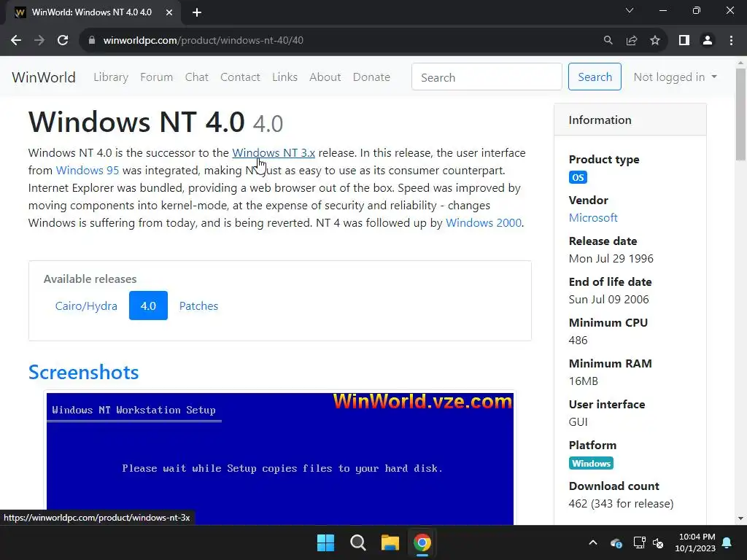
Task: Click the zoom magnifier in address bar
Action: [x=608, y=41]
